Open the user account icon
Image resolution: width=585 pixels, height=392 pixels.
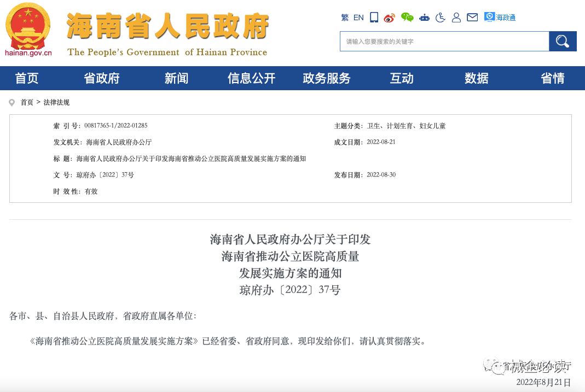[x=456, y=17]
